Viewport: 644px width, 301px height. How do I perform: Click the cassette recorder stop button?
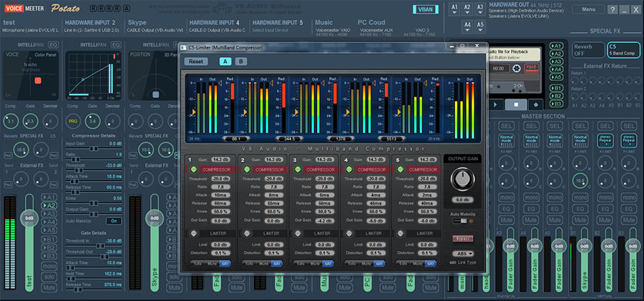[516, 104]
